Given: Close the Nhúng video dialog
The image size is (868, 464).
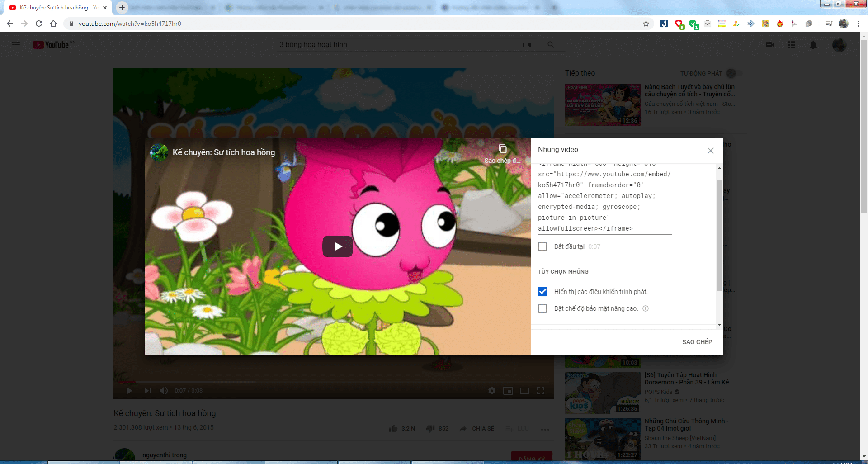Looking at the screenshot, I should (711, 151).
